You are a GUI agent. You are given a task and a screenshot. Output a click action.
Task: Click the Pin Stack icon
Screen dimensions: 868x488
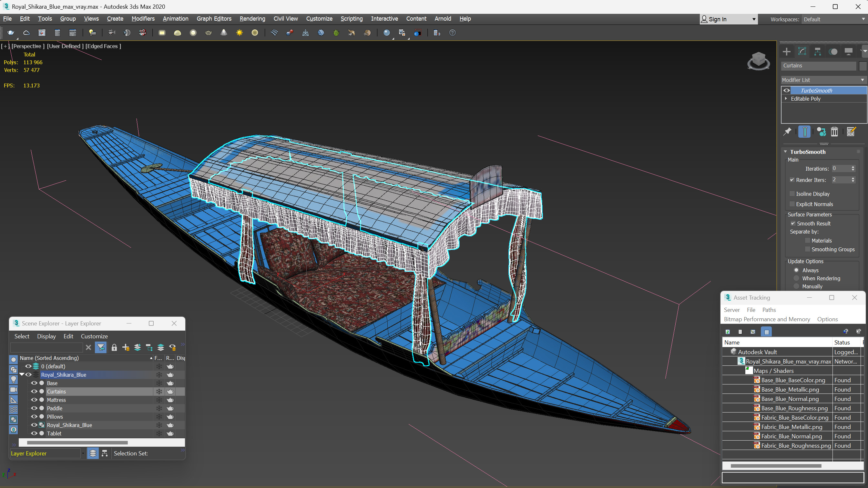click(787, 132)
